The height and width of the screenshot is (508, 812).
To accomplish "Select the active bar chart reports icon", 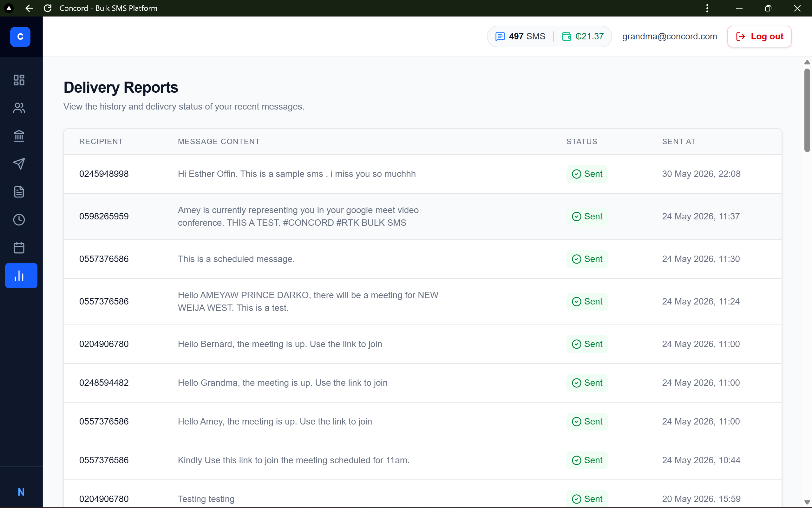I will (21, 276).
